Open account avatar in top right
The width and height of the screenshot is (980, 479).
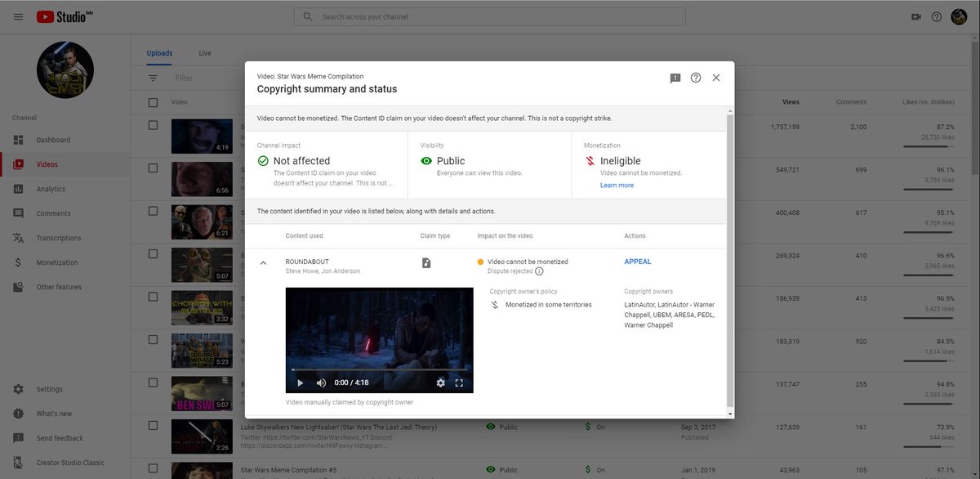(x=960, y=16)
